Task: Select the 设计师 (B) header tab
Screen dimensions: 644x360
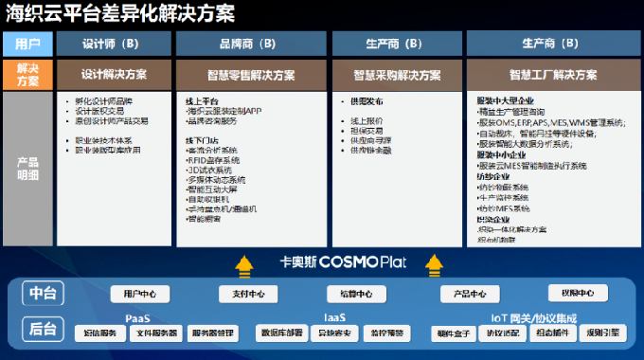Action: click(114, 44)
